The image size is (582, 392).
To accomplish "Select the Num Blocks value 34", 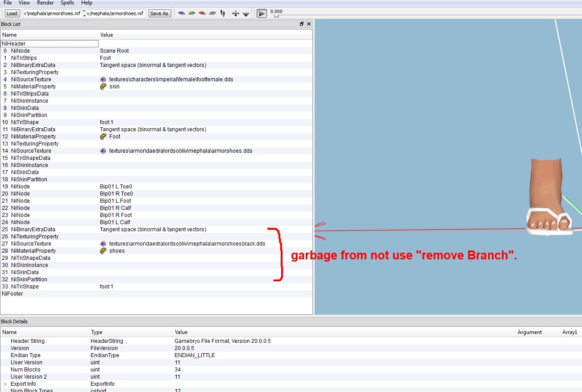I will pos(178,370).
